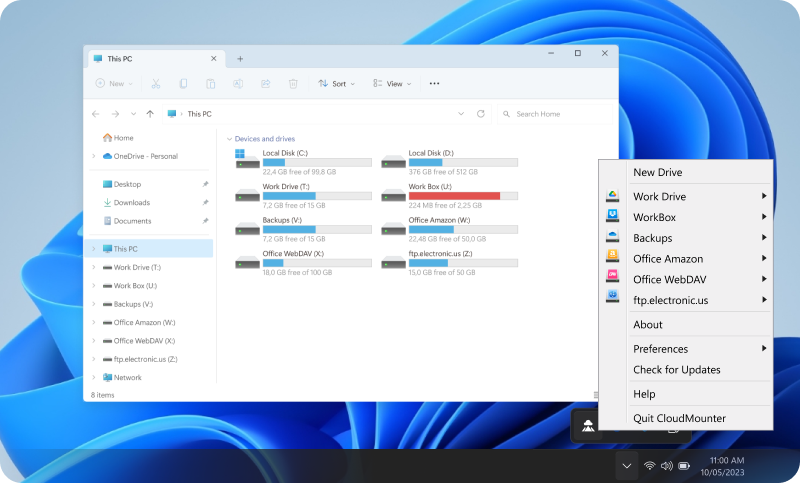The height and width of the screenshot is (483, 800).
Task: Select Home in the navigation pane
Action: coord(118,138)
